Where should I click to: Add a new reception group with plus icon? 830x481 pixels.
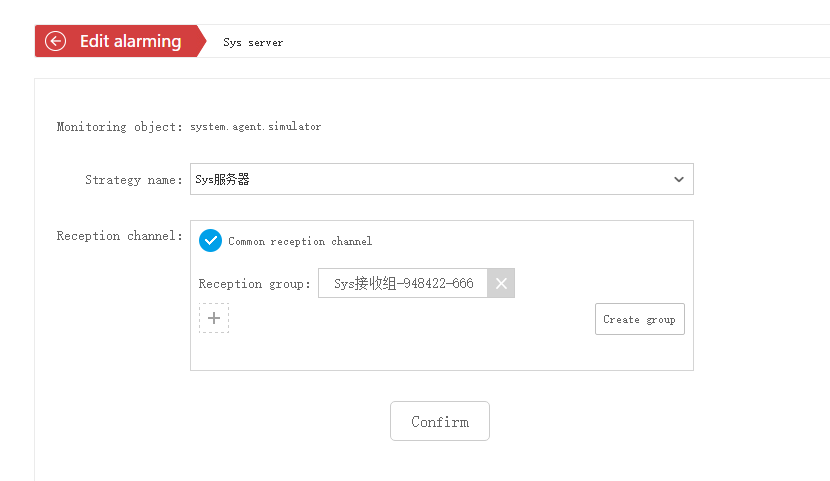click(214, 318)
